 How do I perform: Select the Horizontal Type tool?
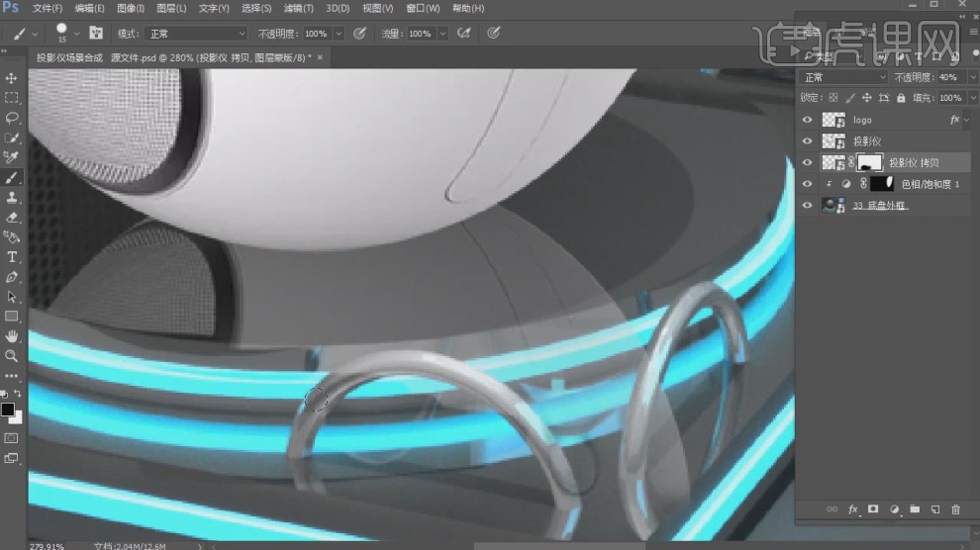11,257
